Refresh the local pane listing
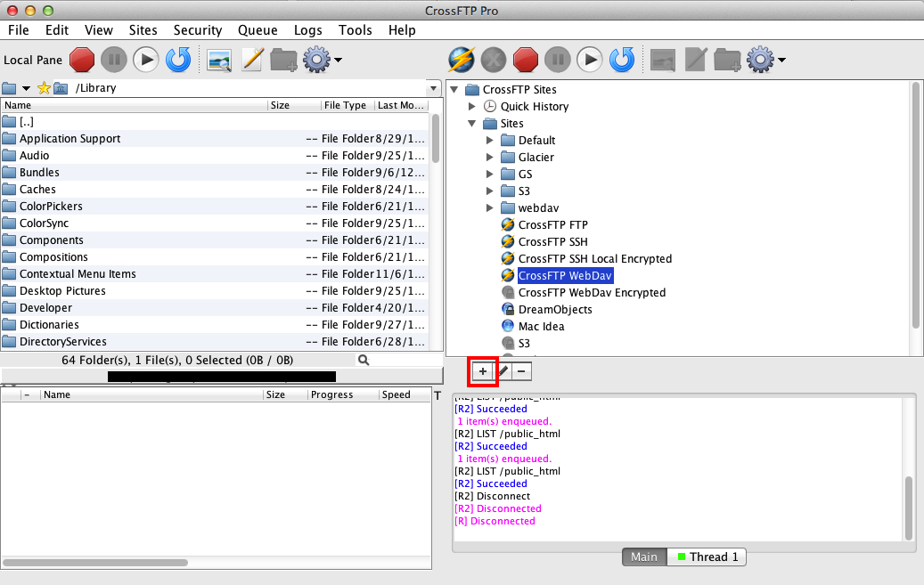The image size is (924, 585). [x=178, y=60]
